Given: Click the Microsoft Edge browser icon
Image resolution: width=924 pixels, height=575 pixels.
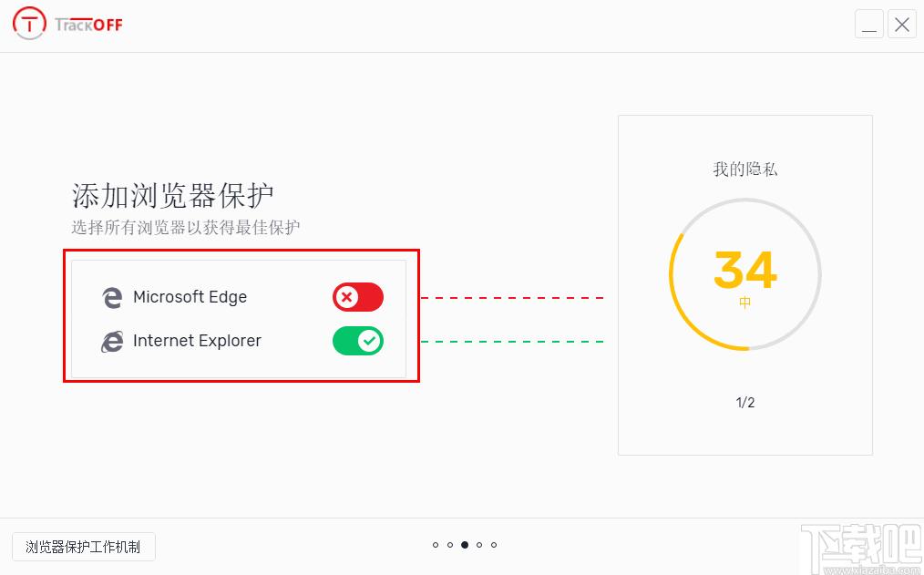Looking at the screenshot, I should [112, 297].
